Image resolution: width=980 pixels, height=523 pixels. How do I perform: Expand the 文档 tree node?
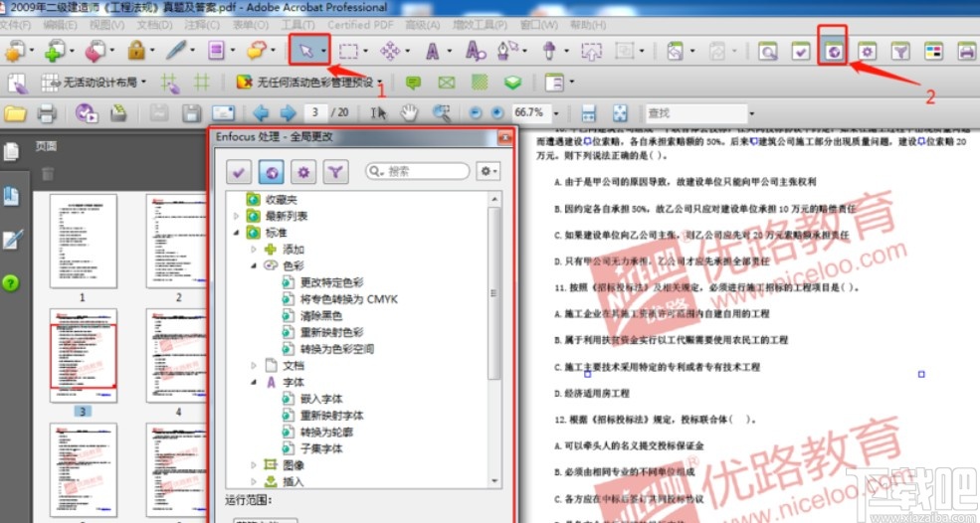click(x=254, y=365)
